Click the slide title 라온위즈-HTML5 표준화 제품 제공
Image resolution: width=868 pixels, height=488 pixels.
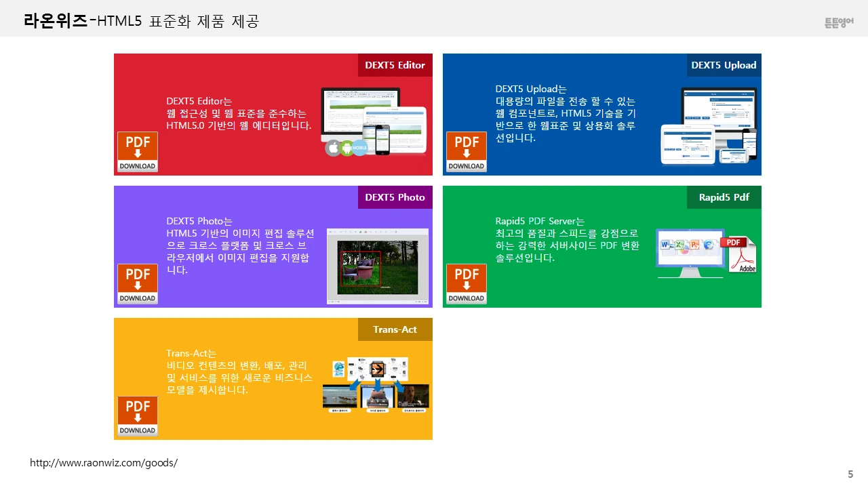coord(141,21)
